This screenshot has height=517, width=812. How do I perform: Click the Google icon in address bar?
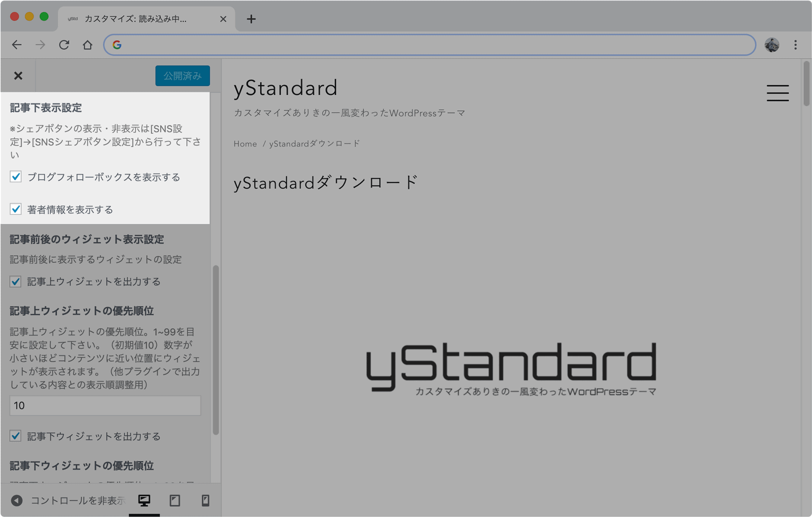click(x=117, y=45)
